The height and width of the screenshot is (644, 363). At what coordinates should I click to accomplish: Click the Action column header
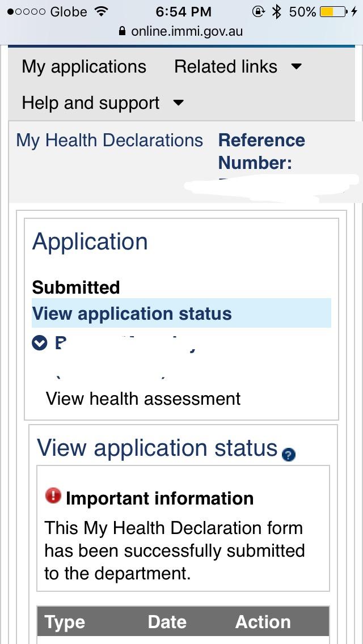tap(263, 622)
